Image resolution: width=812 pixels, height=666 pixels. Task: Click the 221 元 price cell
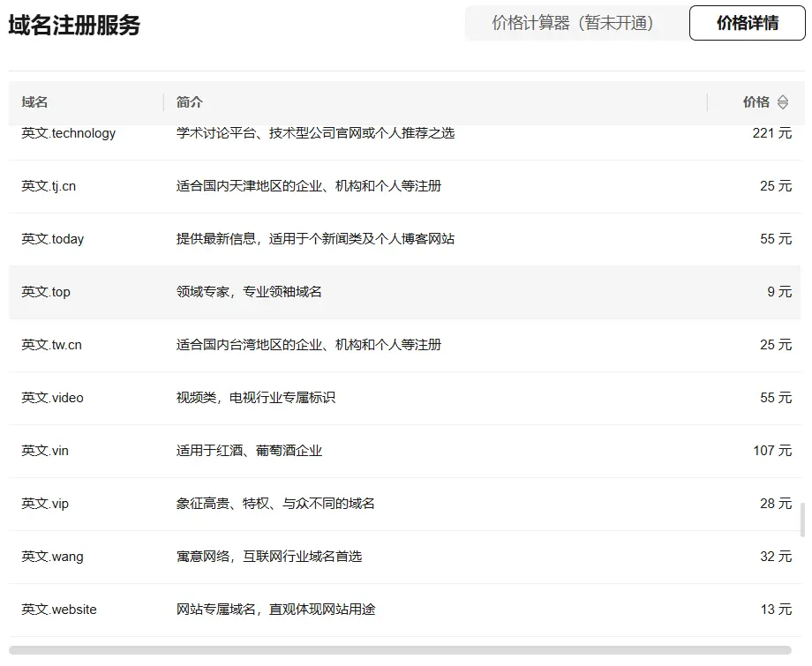pyautogui.click(x=771, y=133)
